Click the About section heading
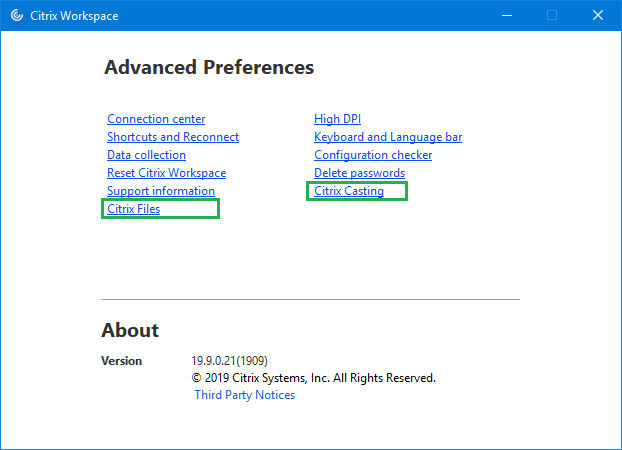This screenshot has height=450, width=622. [130, 330]
